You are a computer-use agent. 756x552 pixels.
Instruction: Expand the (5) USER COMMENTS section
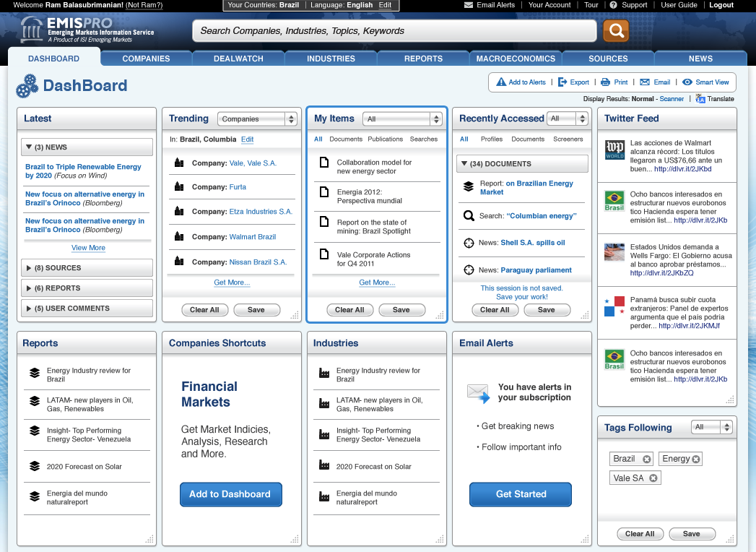[x=87, y=309]
